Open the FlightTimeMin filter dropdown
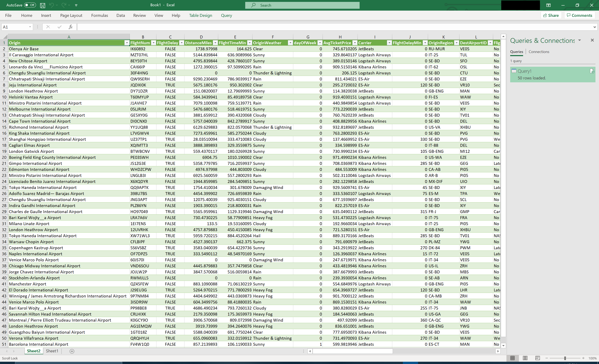This screenshot has height=364, width=599. [x=250, y=43]
